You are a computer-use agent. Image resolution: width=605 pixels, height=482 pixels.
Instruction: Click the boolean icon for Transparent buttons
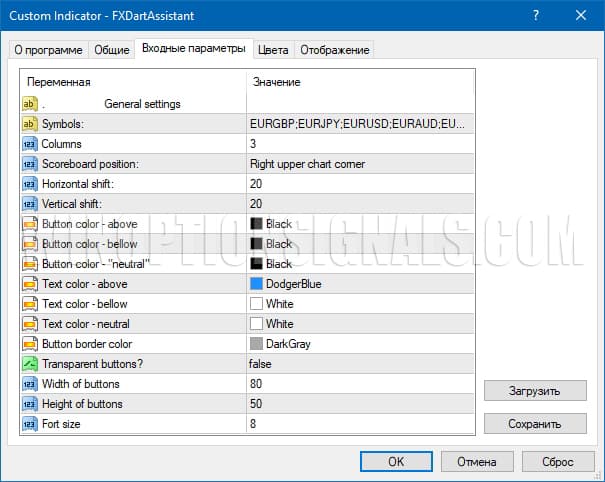coord(29,364)
